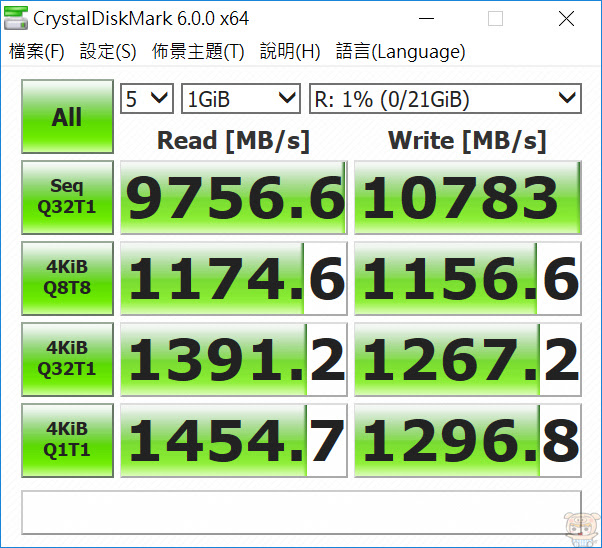Click the 4KiB Q8T8 write value 1156.6

[x=468, y=278]
